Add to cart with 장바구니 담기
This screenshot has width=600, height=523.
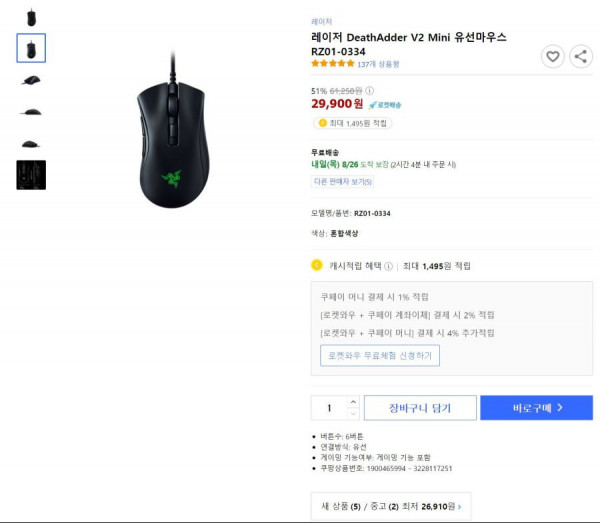(420, 408)
